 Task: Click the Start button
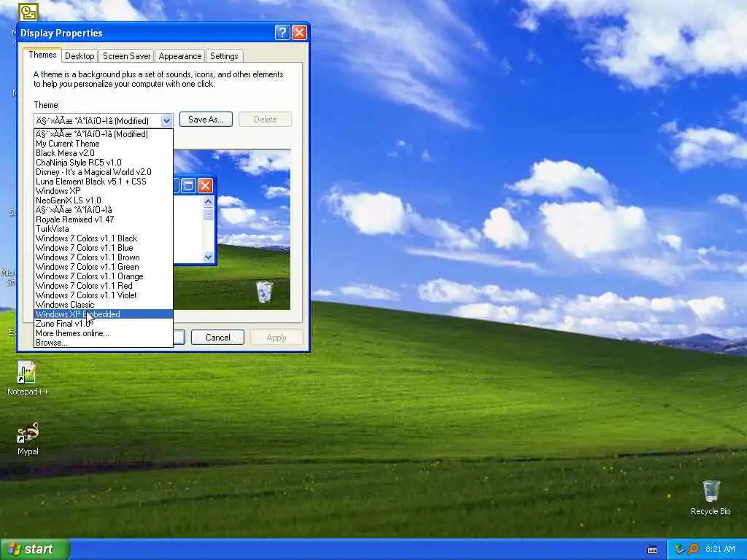[x=35, y=549]
